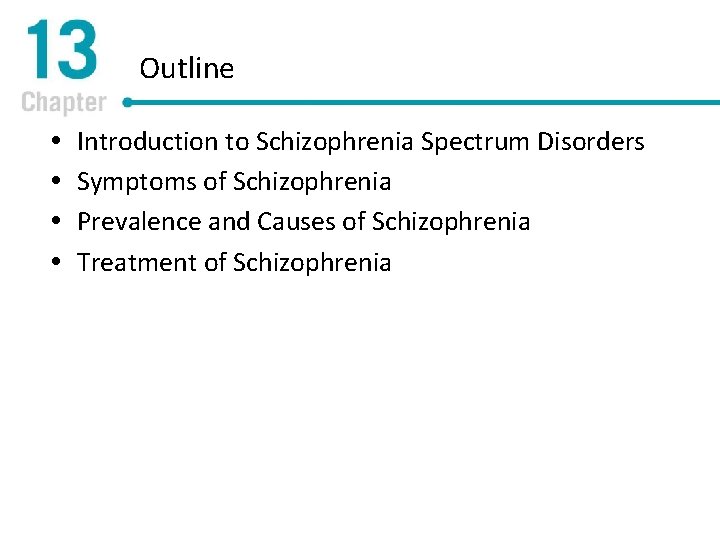720x540 pixels.
Task: Click the word "Spectrum" in first bullet
Action: pyautogui.click(x=475, y=143)
